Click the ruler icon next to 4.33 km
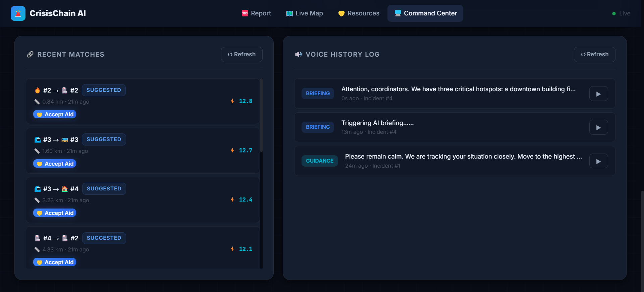The width and height of the screenshot is (644, 292). click(x=37, y=250)
